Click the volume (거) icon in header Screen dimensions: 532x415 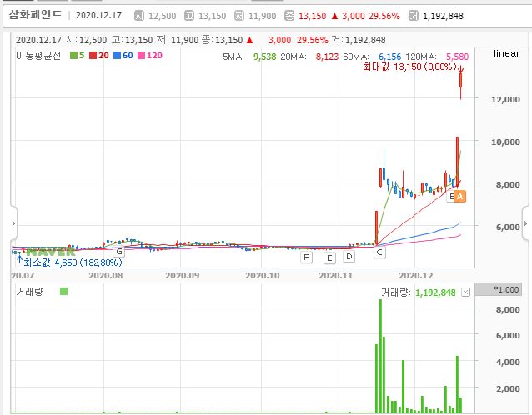click(x=414, y=16)
